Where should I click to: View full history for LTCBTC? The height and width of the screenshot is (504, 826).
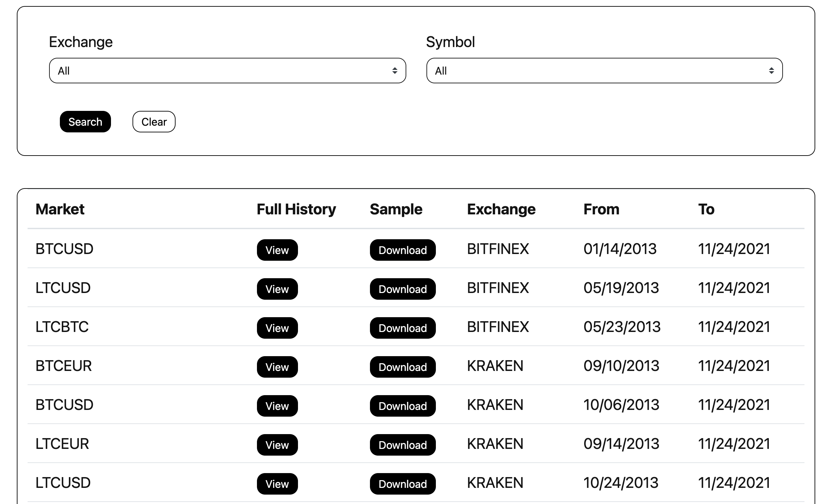pyautogui.click(x=277, y=328)
